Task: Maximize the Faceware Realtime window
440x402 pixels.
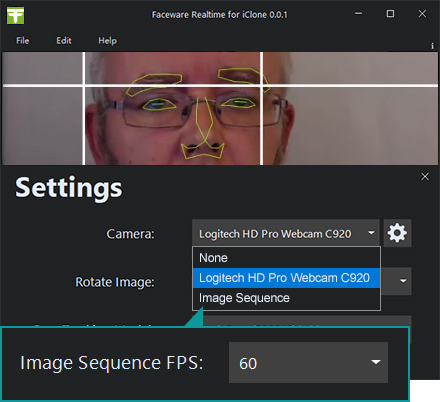Action: 390,14
